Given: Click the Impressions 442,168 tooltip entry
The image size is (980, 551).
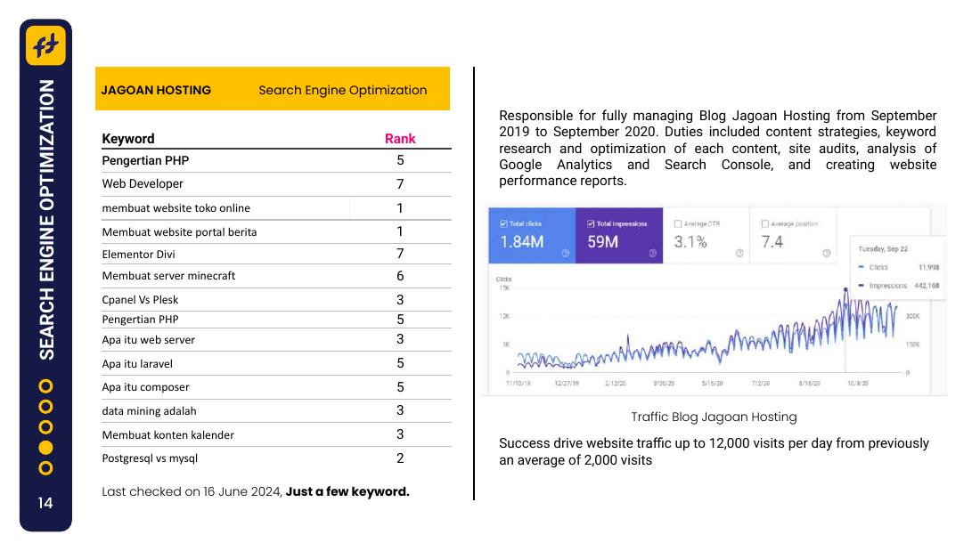Looking at the screenshot, I should pos(899,286).
